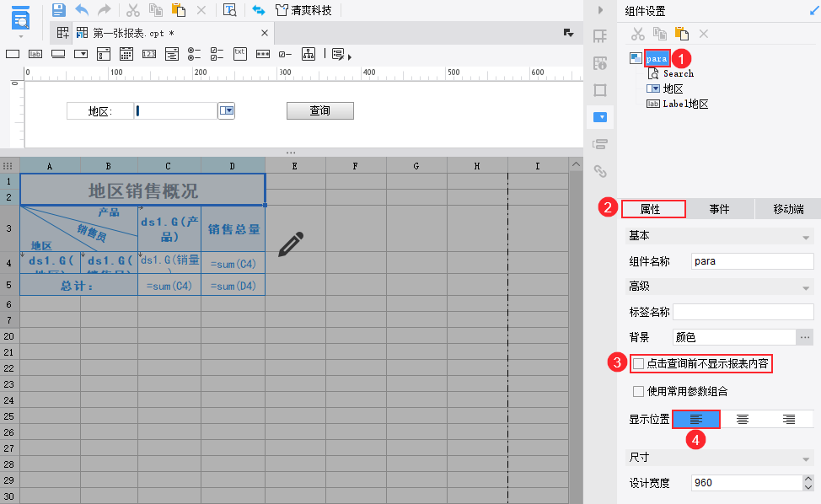Select the number 123 widget icon
Viewport: 821px width, 504px height.
pos(148,54)
